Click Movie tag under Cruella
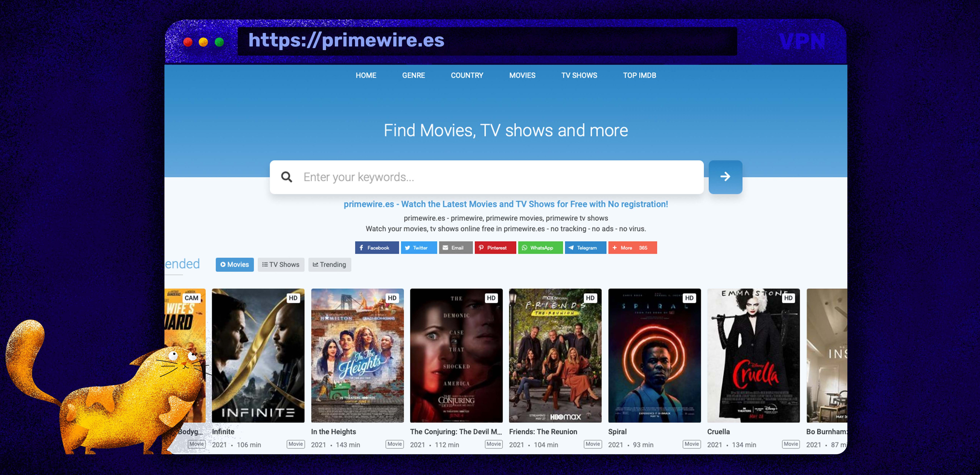This screenshot has width=980, height=475. pyautogui.click(x=791, y=444)
